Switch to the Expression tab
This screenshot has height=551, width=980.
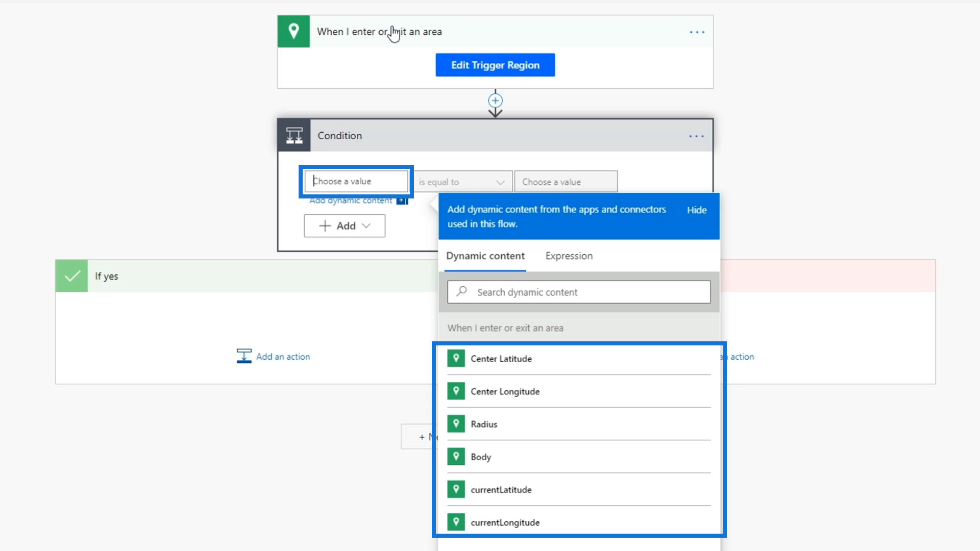pos(569,256)
